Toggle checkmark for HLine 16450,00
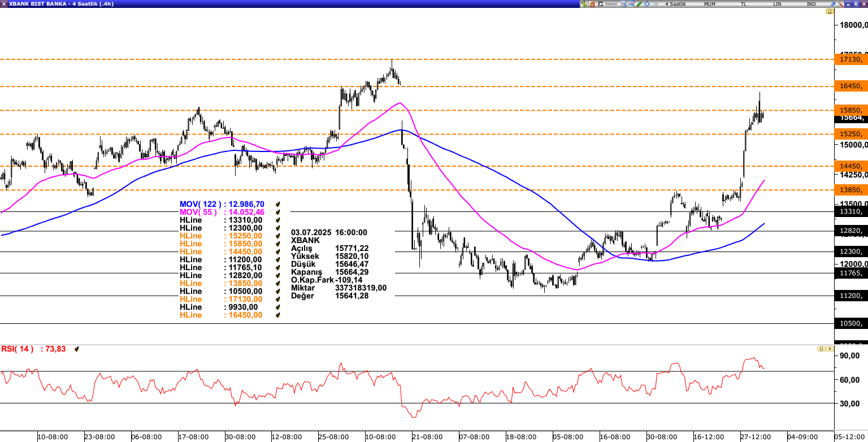The image size is (868, 442). tap(277, 315)
